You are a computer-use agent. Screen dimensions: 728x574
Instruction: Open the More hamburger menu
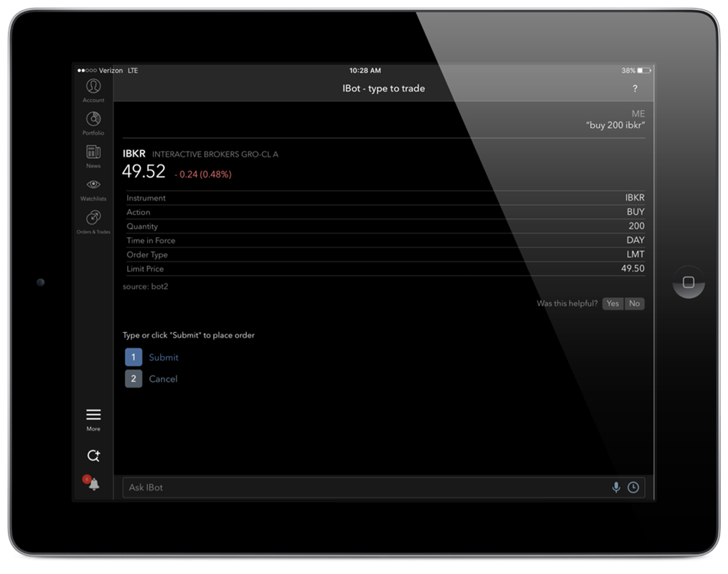93,420
